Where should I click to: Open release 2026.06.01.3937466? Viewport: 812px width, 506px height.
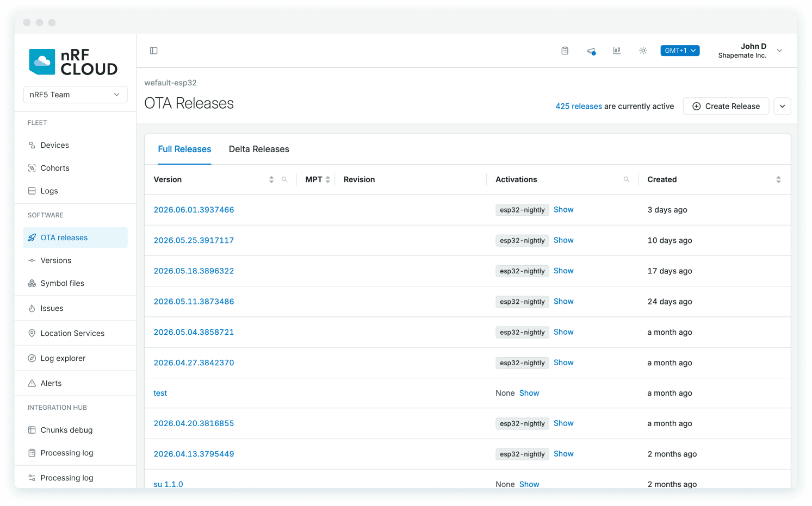pyautogui.click(x=194, y=210)
